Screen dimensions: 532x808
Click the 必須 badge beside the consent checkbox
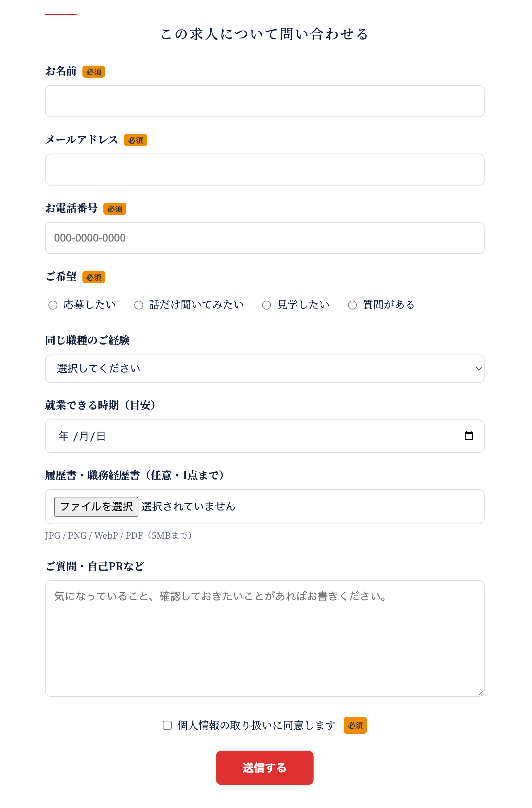click(355, 725)
